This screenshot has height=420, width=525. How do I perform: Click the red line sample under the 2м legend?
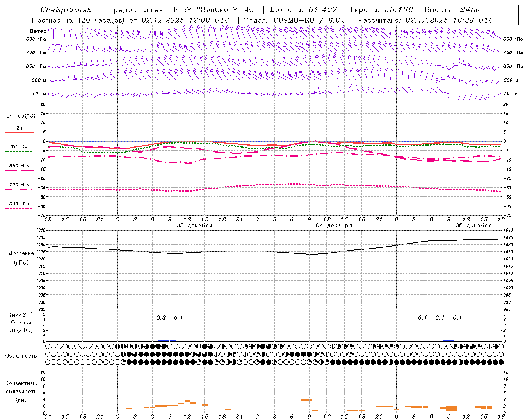pos(19,133)
